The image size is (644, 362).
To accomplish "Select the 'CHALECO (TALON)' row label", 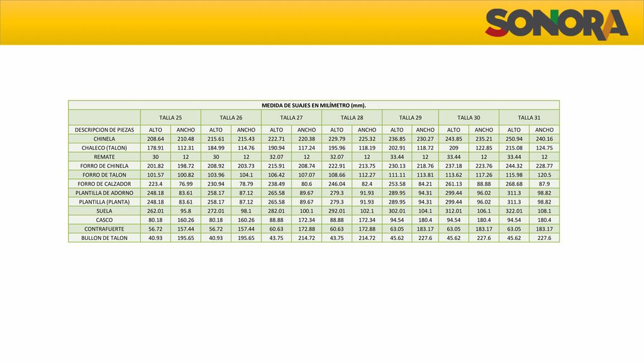I will pos(104,148).
